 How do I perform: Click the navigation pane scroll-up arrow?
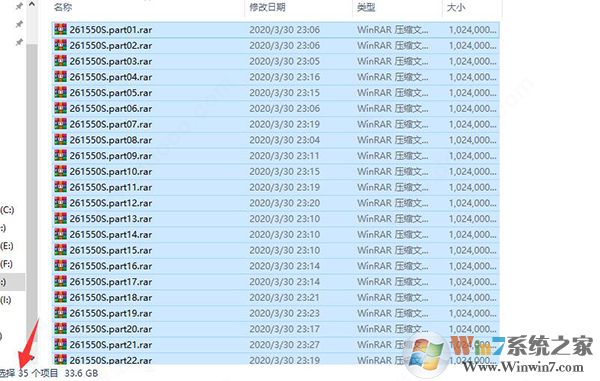32,5
